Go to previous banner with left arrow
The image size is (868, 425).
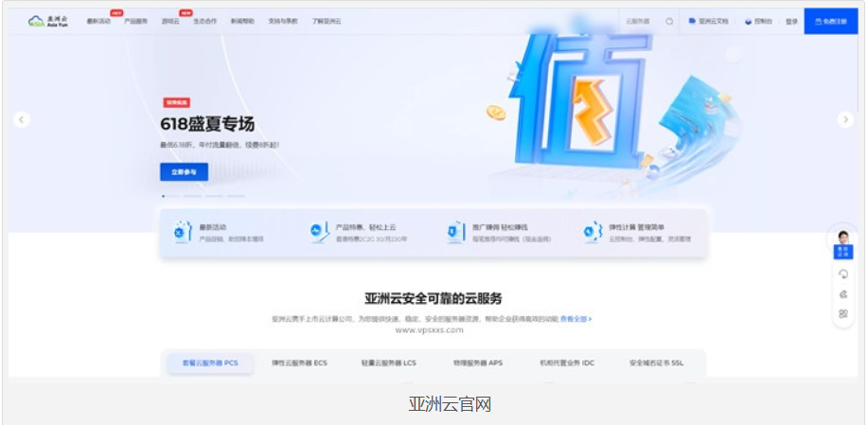(x=22, y=119)
